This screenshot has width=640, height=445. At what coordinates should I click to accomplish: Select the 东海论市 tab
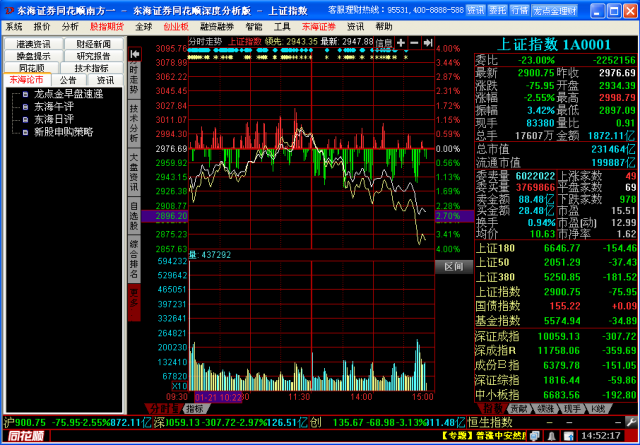[x=27, y=80]
